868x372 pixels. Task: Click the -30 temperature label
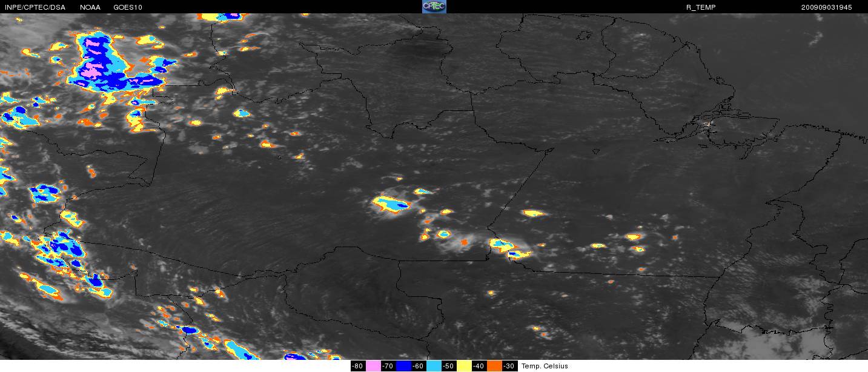point(509,366)
